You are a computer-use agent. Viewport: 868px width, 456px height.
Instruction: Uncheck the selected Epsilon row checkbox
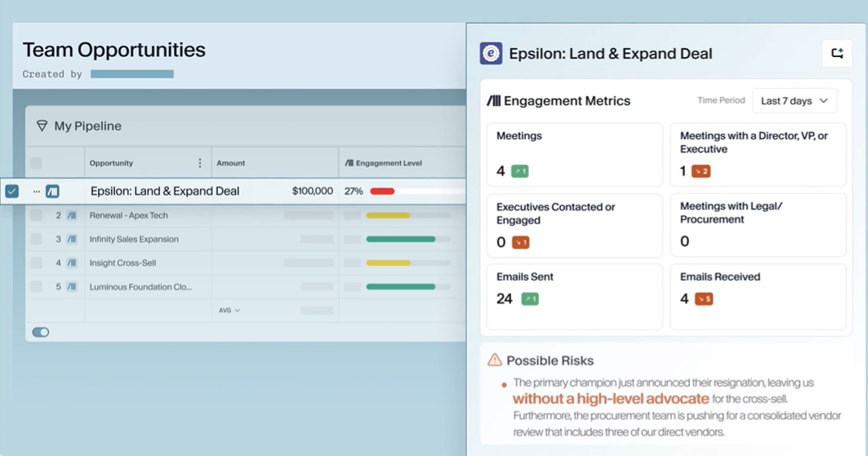click(x=11, y=191)
